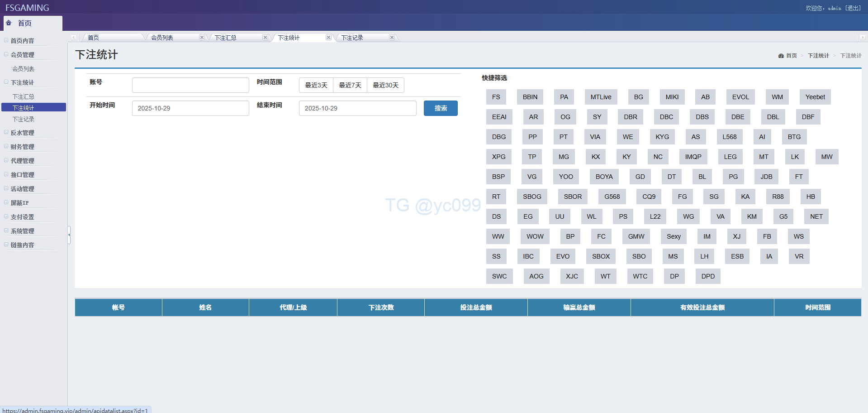
Task: Select the 最近3天 time range option
Action: pos(316,85)
